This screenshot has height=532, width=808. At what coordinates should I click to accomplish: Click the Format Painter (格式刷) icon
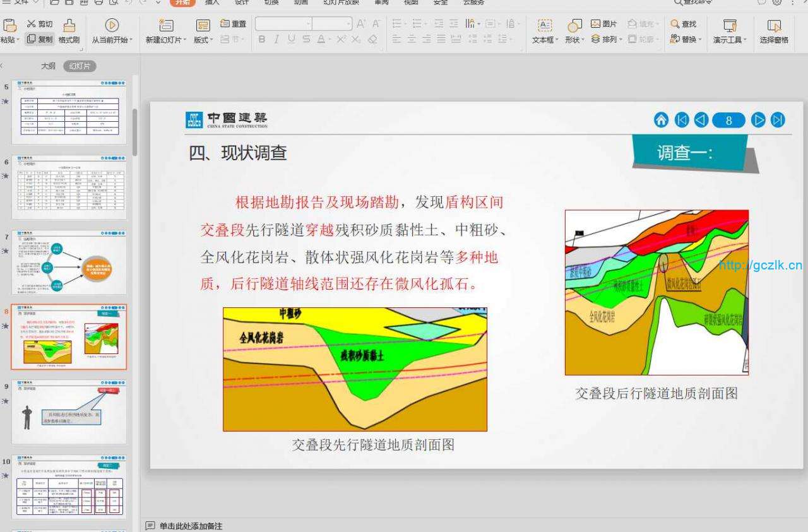point(69,25)
